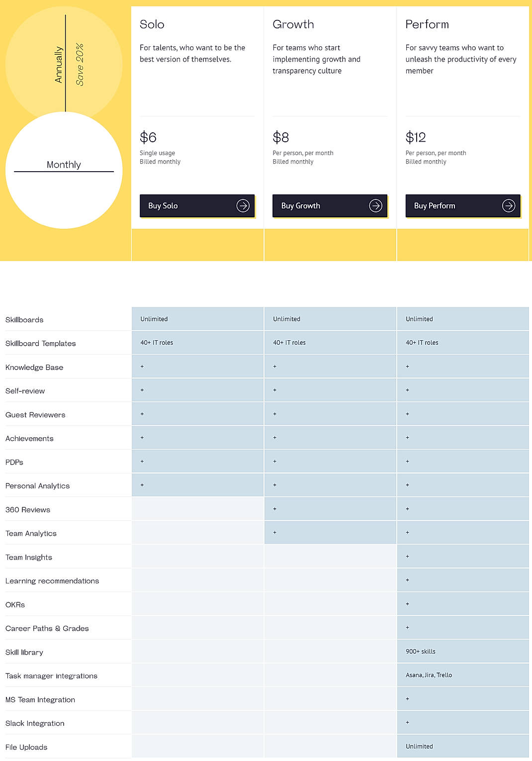Click Unlimited Skillboards in Solo column
Image resolution: width=532 pixels, height=761 pixels.
[x=154, y=319]
